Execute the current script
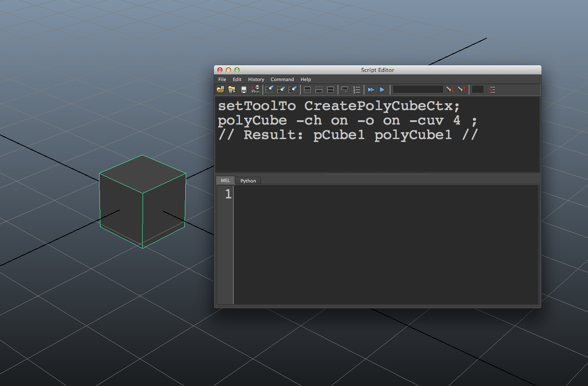 point(382,89)
